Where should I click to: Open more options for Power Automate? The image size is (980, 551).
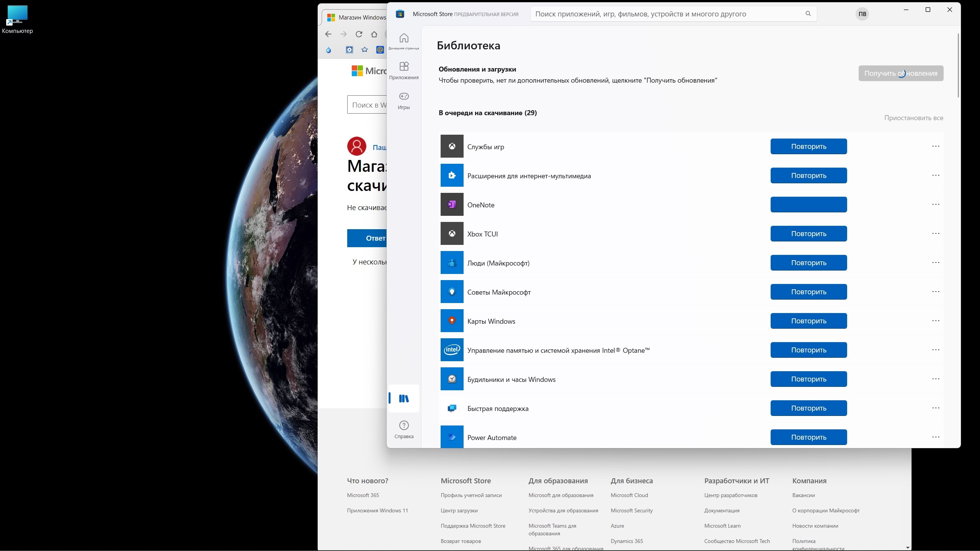(936, 437)
